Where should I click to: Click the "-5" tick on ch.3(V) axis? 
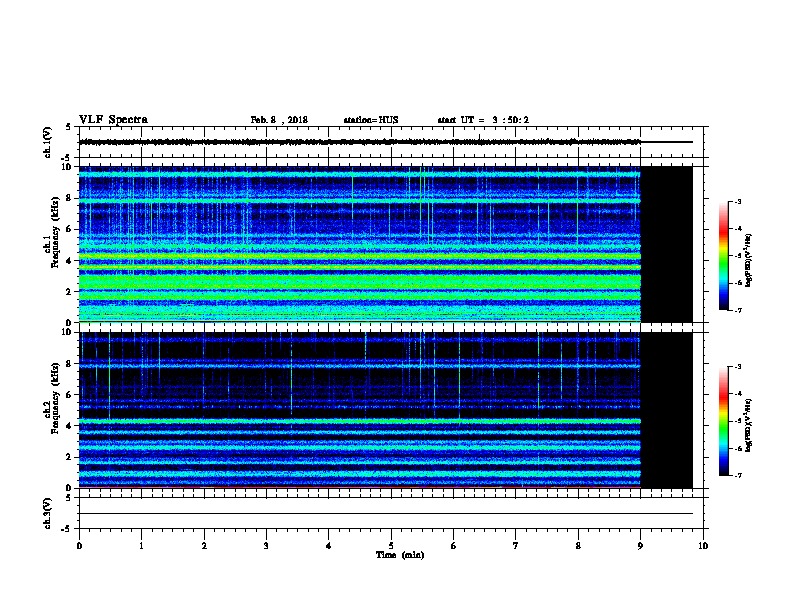67,529
